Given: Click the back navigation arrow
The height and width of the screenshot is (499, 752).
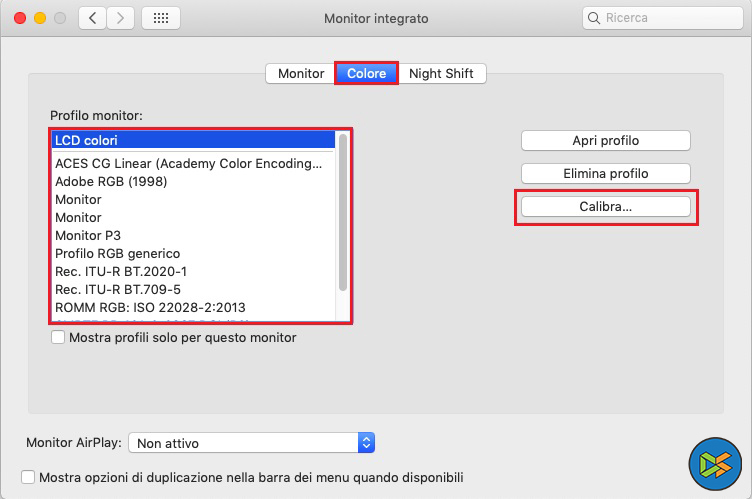Looking at the screenshot, I should (92, 18).
